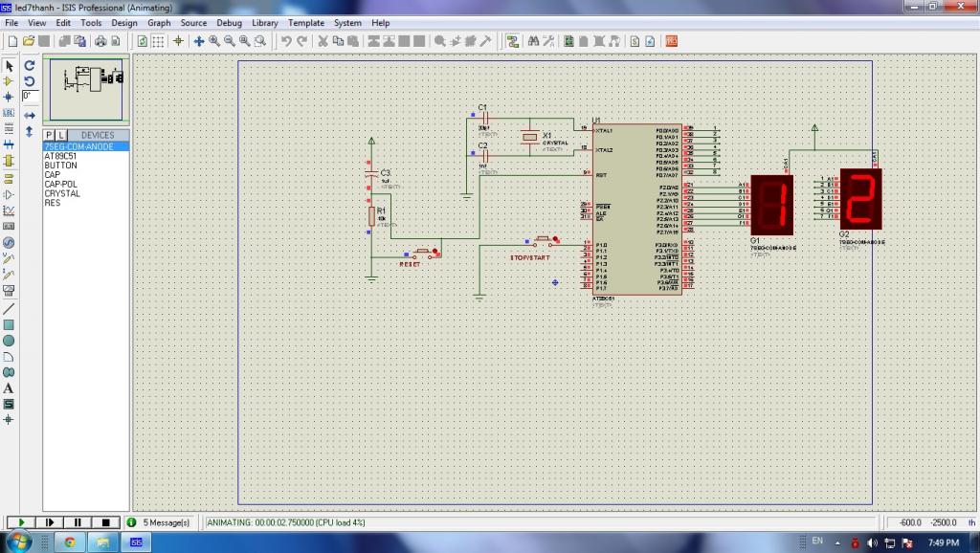Click the rotate clockwise icon
The width and height of the screenshot is (980, 553).
(x=30, y=66)
